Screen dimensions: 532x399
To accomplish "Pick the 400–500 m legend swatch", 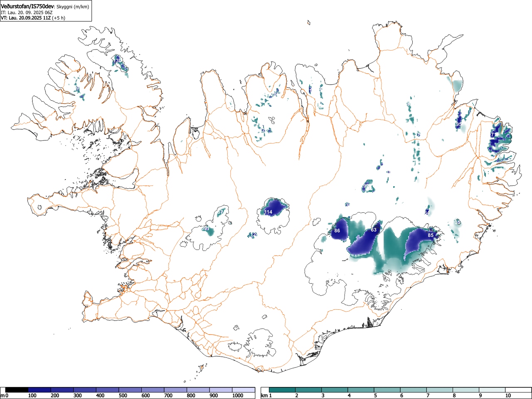I will [108, 390].
